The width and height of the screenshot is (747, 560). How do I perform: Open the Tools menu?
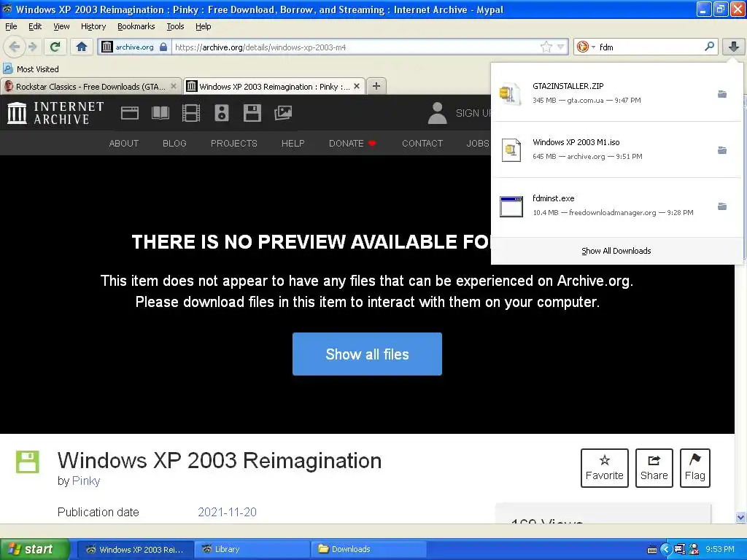coord(175,26)
